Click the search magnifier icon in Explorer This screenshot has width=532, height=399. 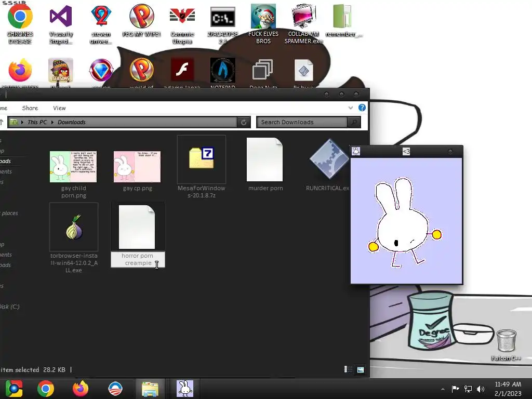click(354, 122)
